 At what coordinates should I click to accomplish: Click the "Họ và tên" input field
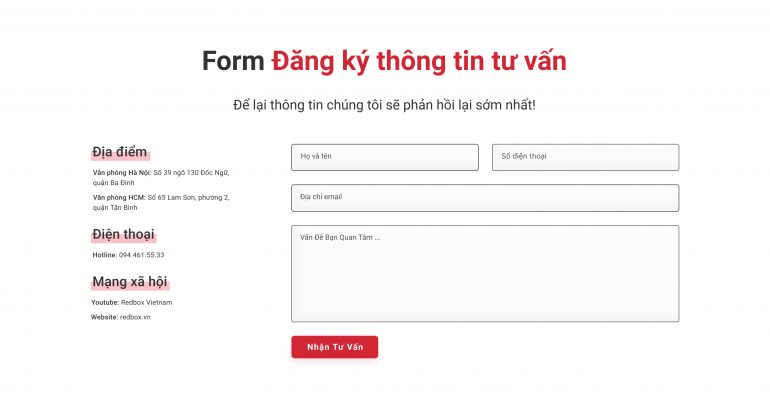385,157
